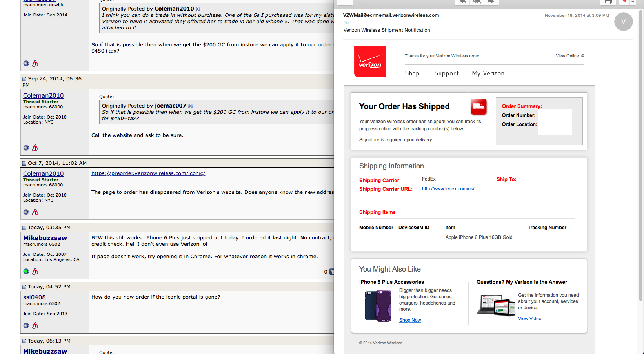Flag the email with red flag
This screenshot has height=354, width=644.
[x=624, y=2]
